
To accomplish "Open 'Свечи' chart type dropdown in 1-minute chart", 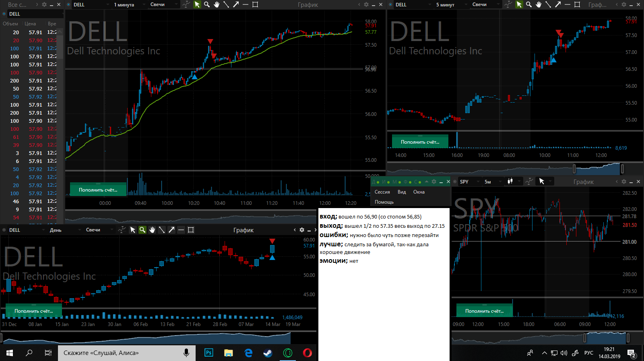I will (164, 4).
